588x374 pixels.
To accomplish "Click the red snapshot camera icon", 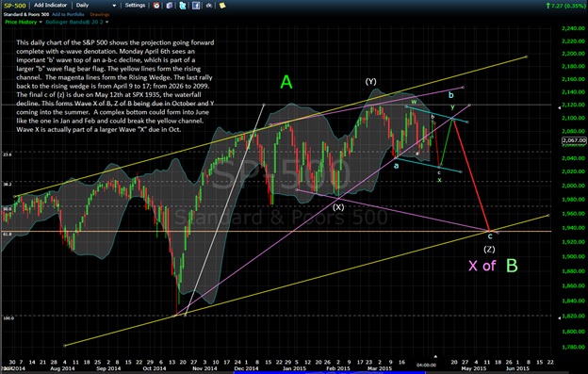I will click(x=156, y=6).
